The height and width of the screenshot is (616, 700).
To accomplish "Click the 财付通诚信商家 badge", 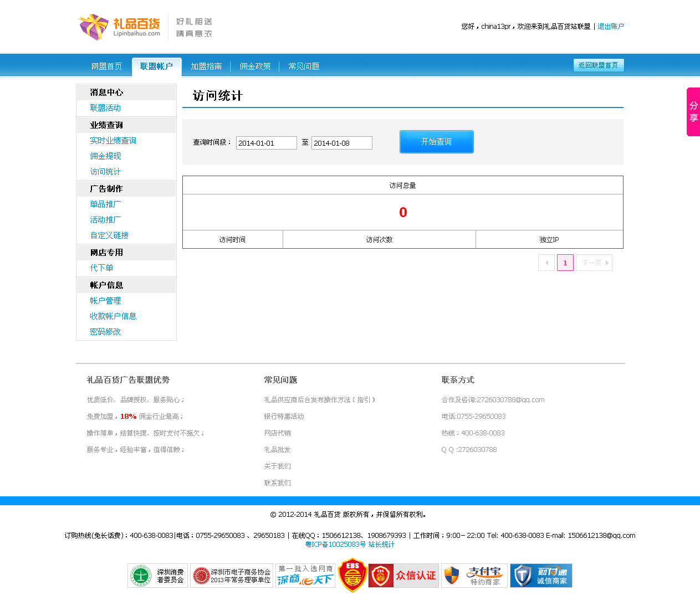I will [541, 576].
